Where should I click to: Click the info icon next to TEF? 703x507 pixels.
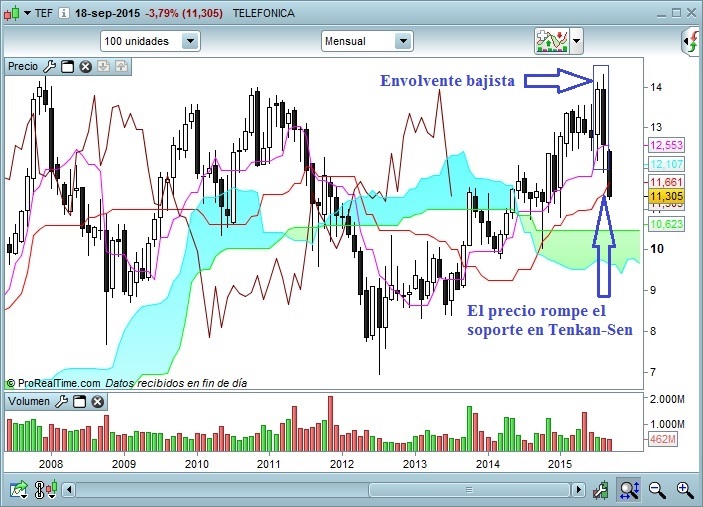click(x=64, y=13)
